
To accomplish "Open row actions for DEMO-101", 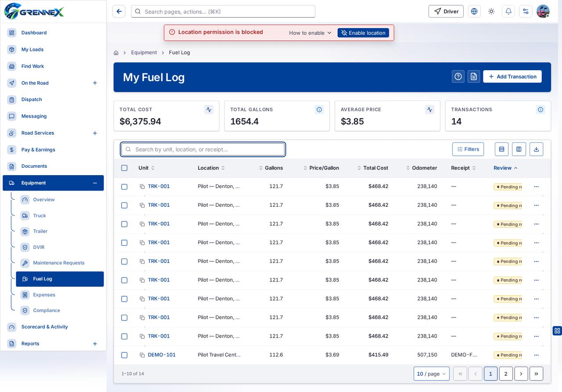I will click(536, 355).
